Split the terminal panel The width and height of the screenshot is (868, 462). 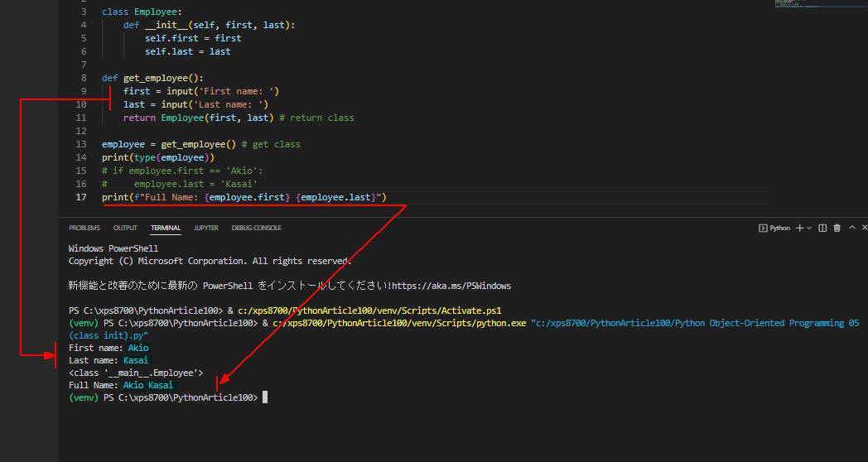pos(822,228)
